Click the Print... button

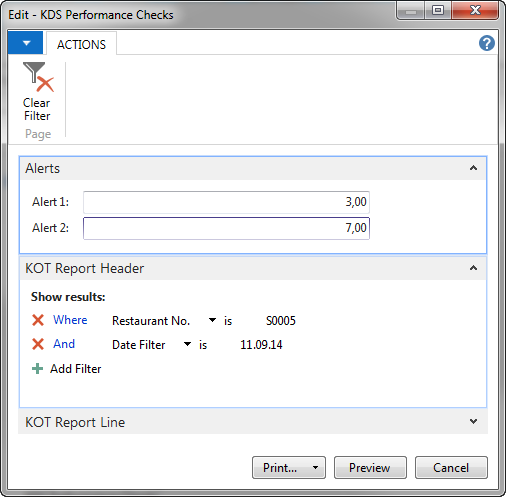click(280, 468)
